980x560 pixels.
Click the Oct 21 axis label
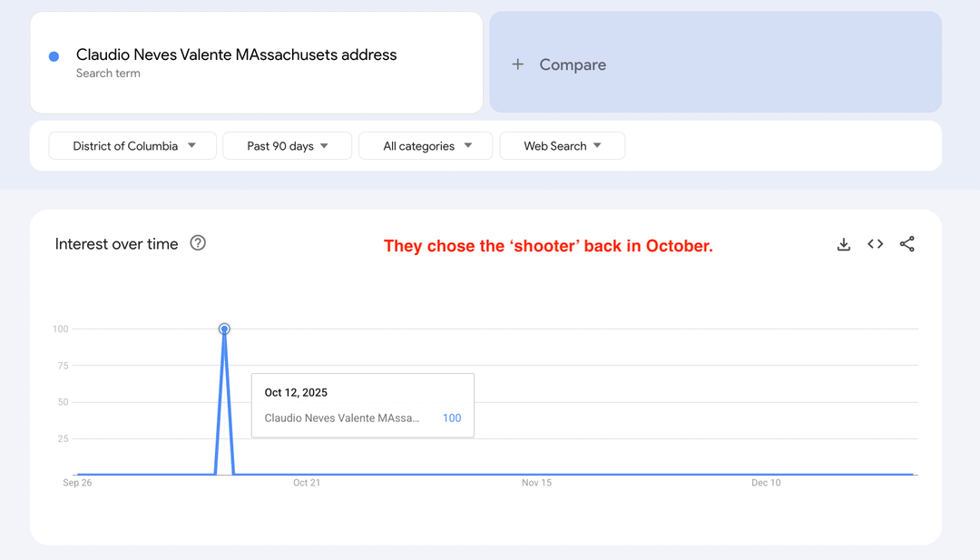(x=307, y=483)
